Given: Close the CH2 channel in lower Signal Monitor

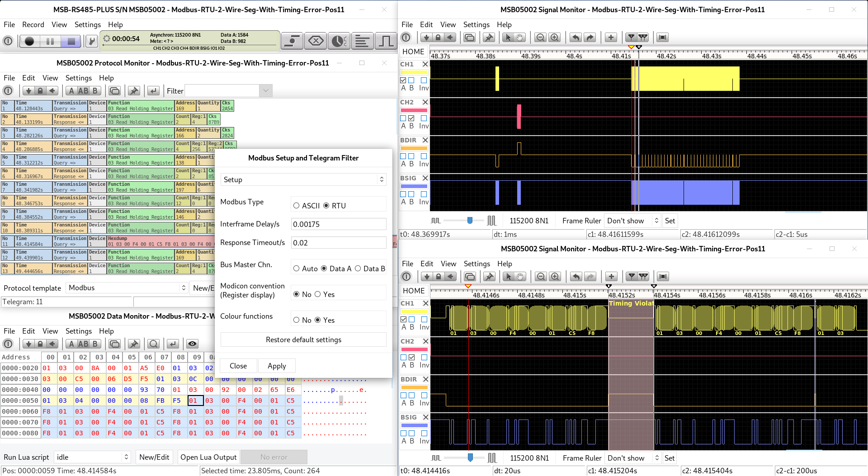Looking at the screenshot, I should point(425,341).
